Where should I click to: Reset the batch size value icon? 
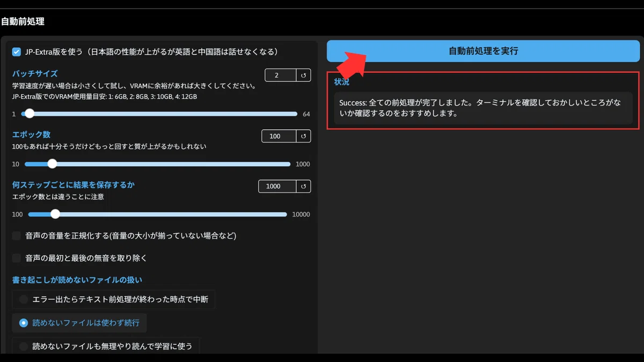pyautogui.click(x=303, y=76)
